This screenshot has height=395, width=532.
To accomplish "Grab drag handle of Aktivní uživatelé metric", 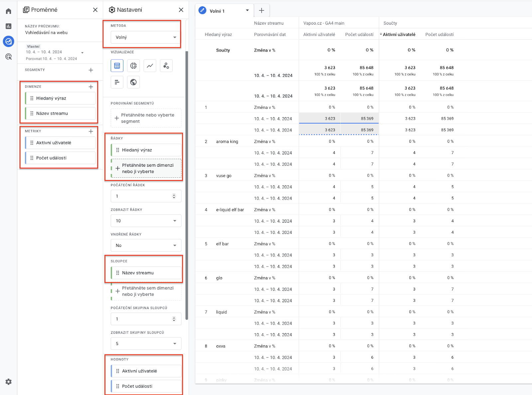I will pos(32,143).
